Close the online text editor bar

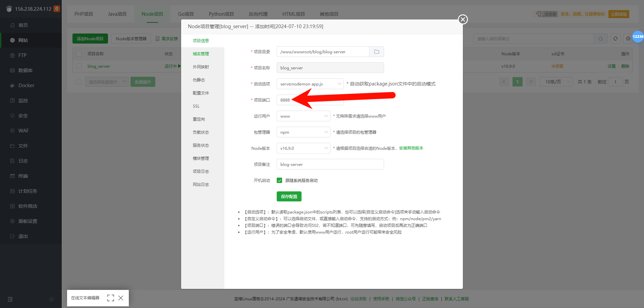121,298
